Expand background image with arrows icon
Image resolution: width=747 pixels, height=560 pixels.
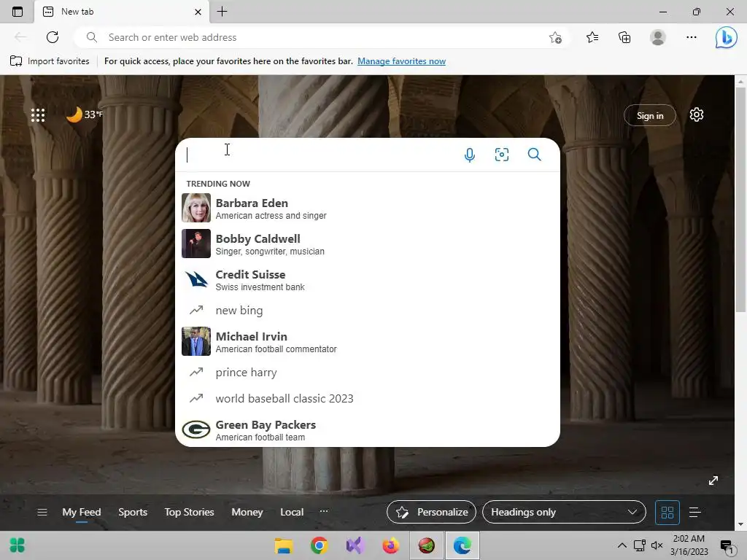[713, 481]
